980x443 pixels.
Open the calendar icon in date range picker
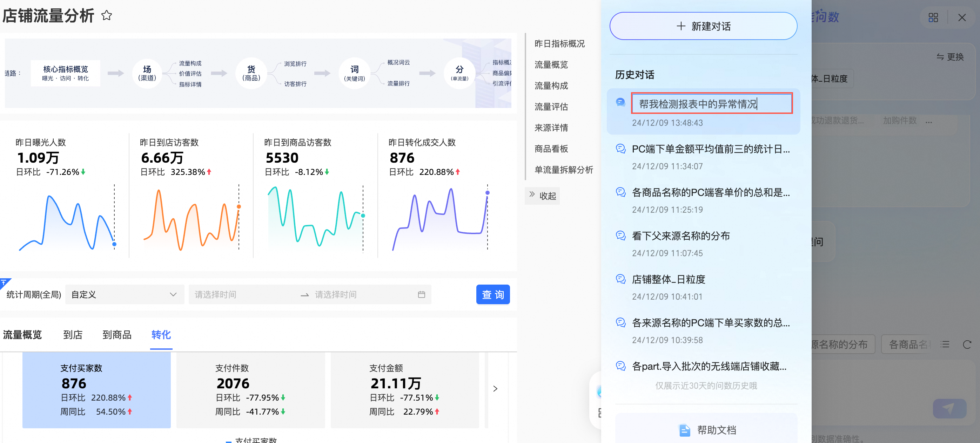[x=421, y=294]
